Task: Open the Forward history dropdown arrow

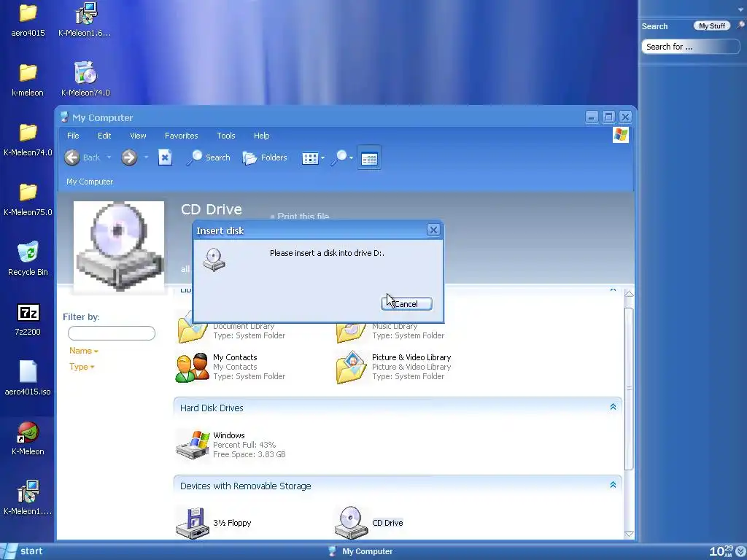Action: click(146, 157)
